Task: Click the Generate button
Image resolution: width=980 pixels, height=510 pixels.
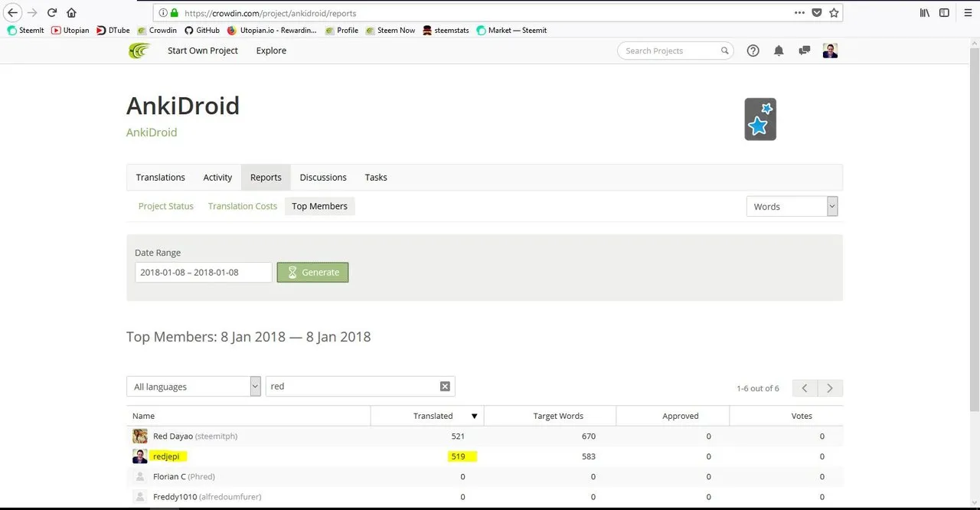Action: pos(312,273)
